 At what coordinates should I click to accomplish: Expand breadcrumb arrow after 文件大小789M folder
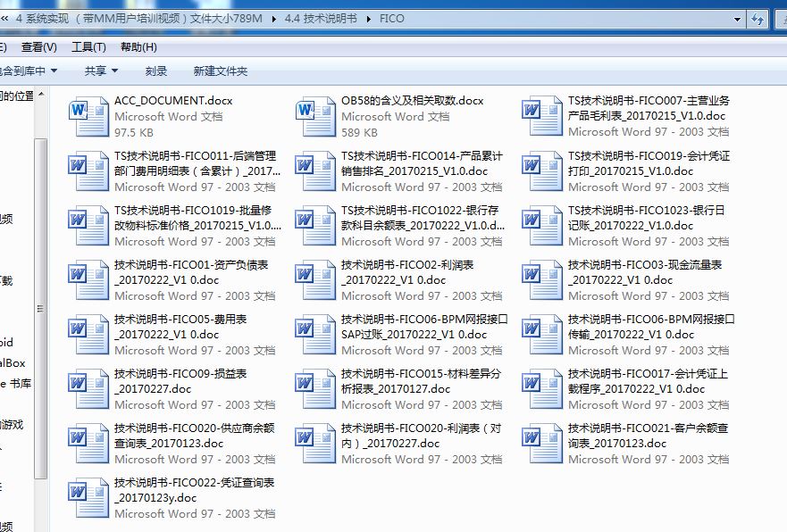click(274, 19)
